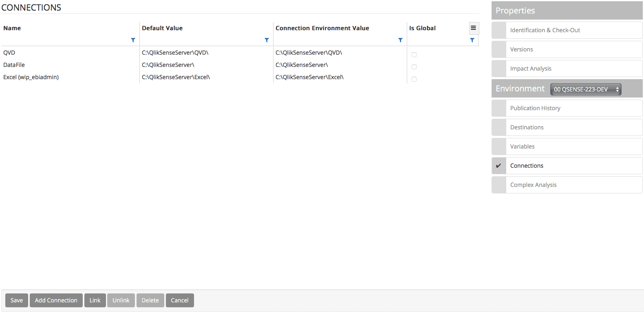
Task: Cancel the connection changes
Action: pyautogui.click(x=179, y=300)
